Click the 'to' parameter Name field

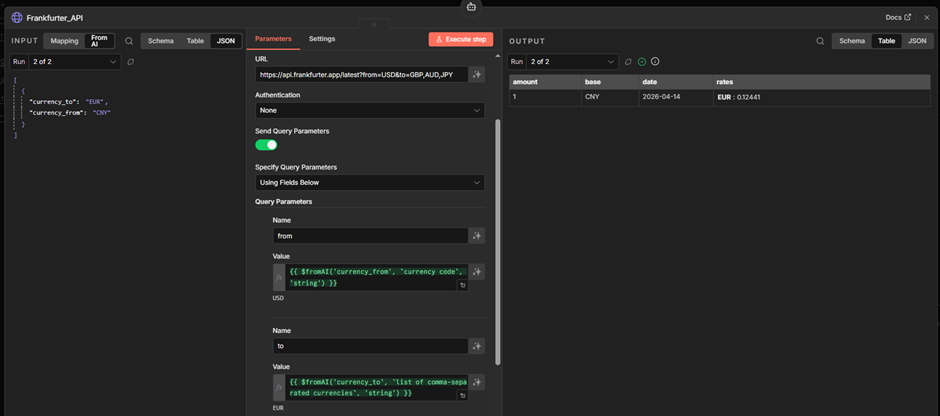tap(370, 346)
